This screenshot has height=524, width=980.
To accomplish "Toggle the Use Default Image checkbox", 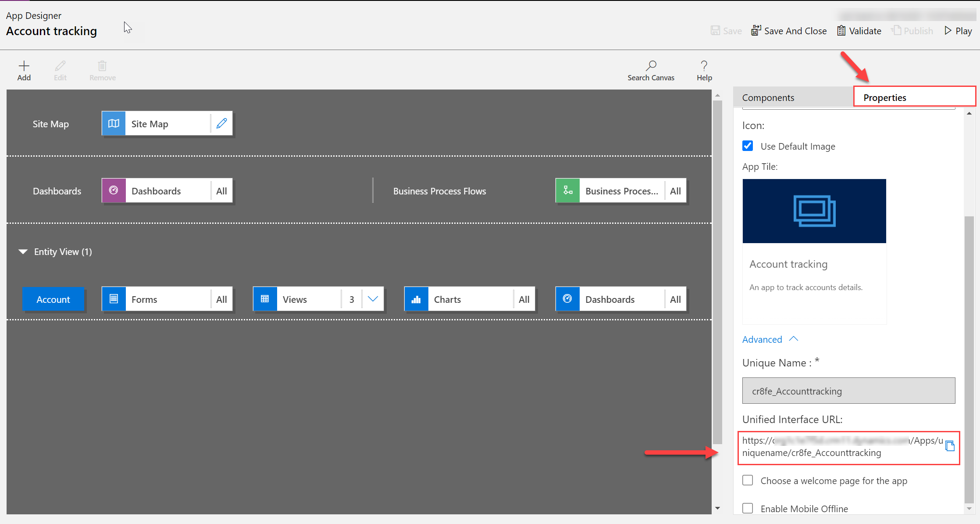I will click(748, 146).
